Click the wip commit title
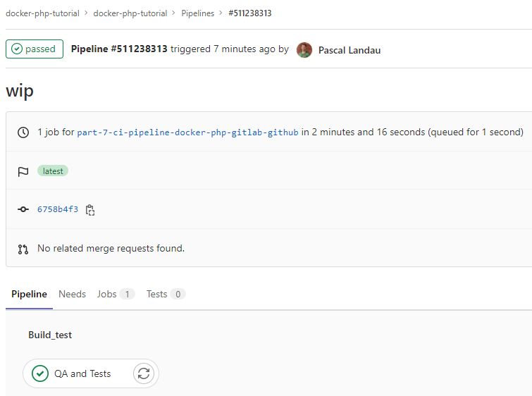Screen dimensions: 532x396 coord(20,92)
